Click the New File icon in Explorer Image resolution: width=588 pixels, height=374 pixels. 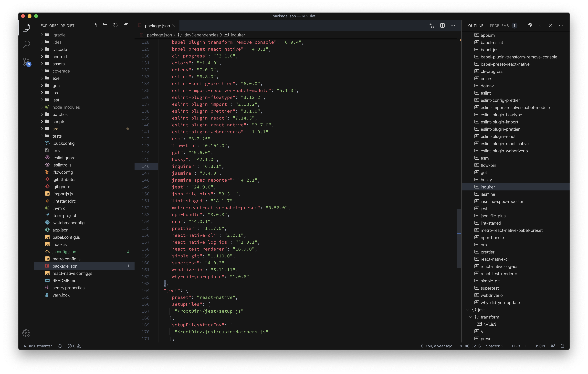click(x=94, y=25)
